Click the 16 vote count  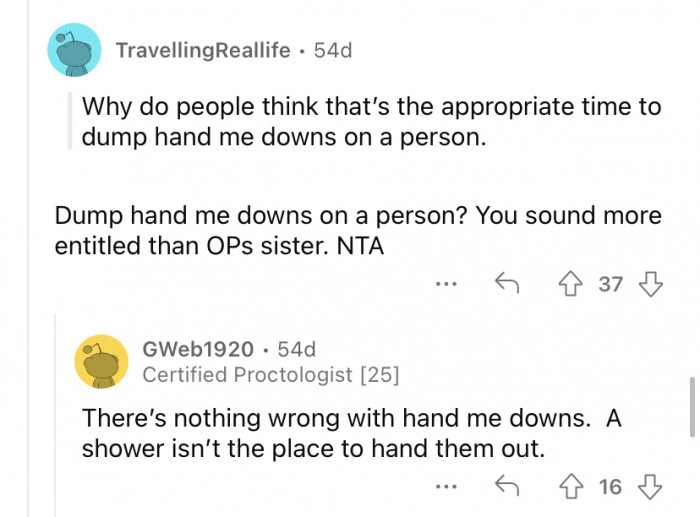(x=610, y=487)
